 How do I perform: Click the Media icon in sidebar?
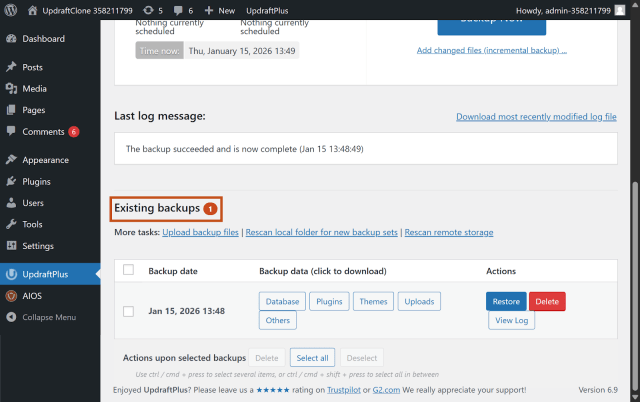click(11, 89)
